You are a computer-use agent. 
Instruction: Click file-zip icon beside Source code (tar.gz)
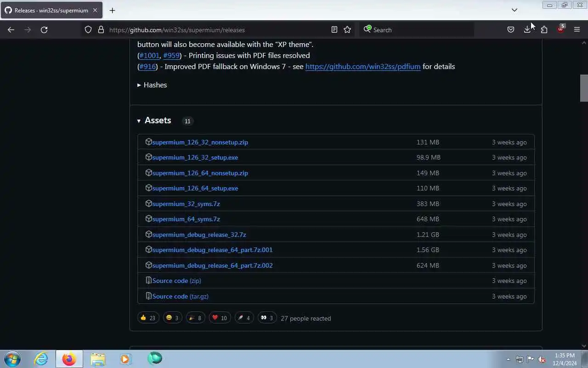[x=148, y=296]
